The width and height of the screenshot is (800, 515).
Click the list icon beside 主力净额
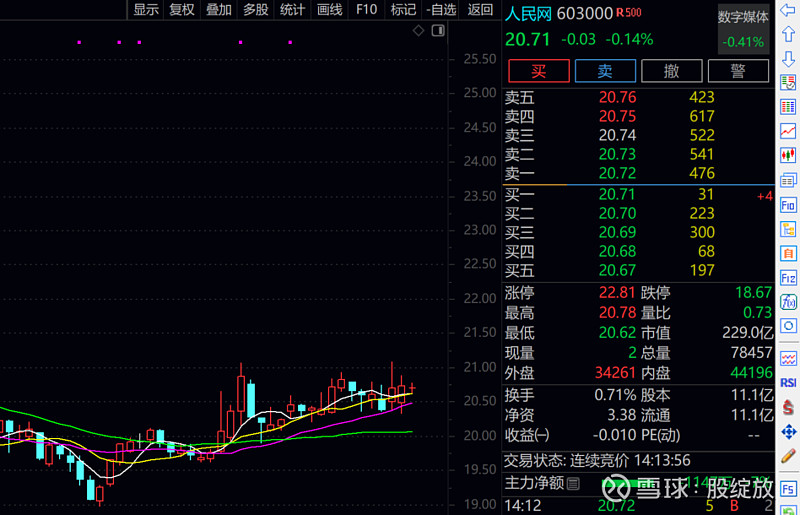pos(573,483)
